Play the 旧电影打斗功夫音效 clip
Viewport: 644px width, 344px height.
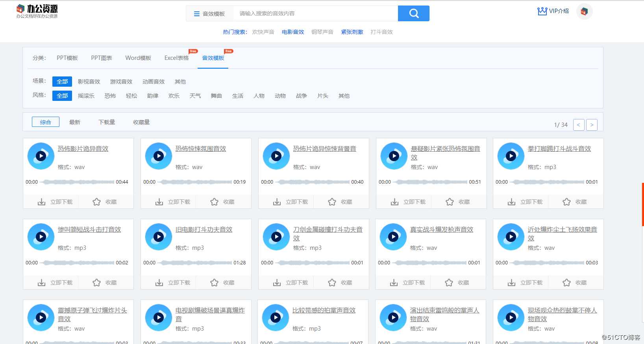point(159,237)
